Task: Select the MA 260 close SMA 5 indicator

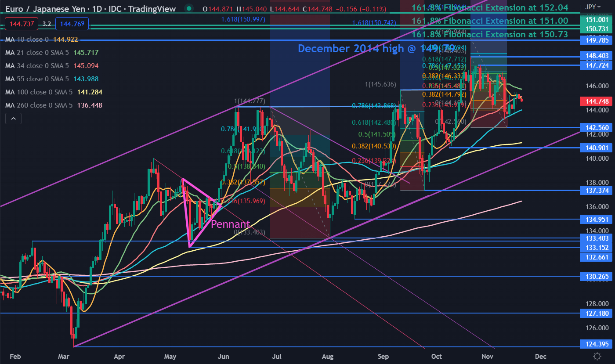Action: (x=54, y=105)
